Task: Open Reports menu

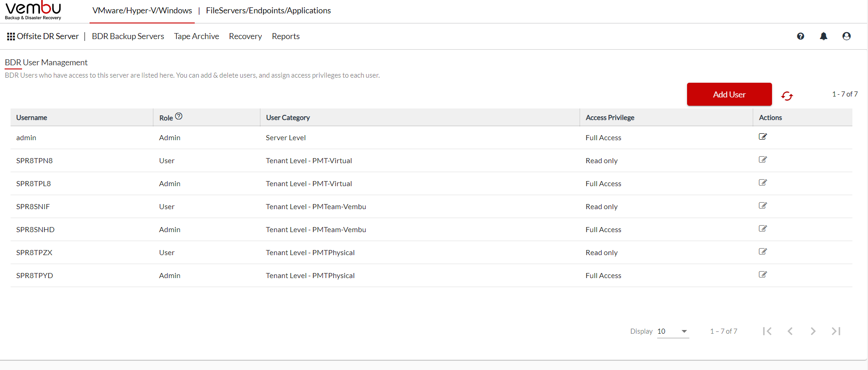Action: 286,36
